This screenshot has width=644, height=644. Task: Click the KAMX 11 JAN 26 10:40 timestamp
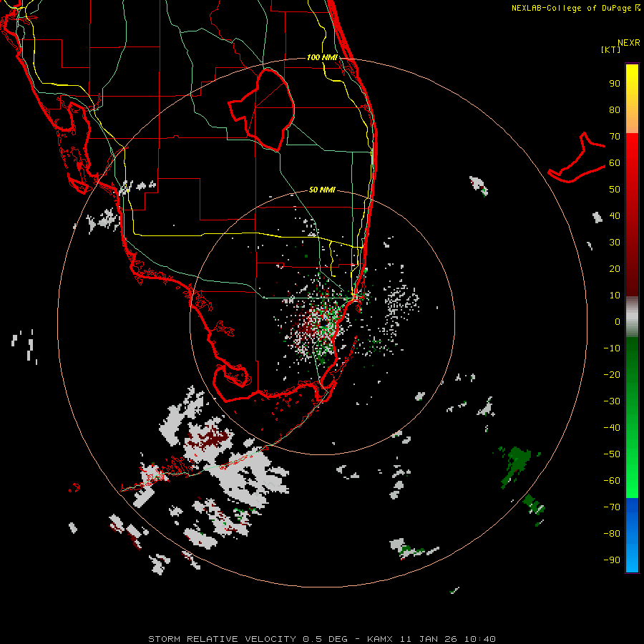pos(431,639)
